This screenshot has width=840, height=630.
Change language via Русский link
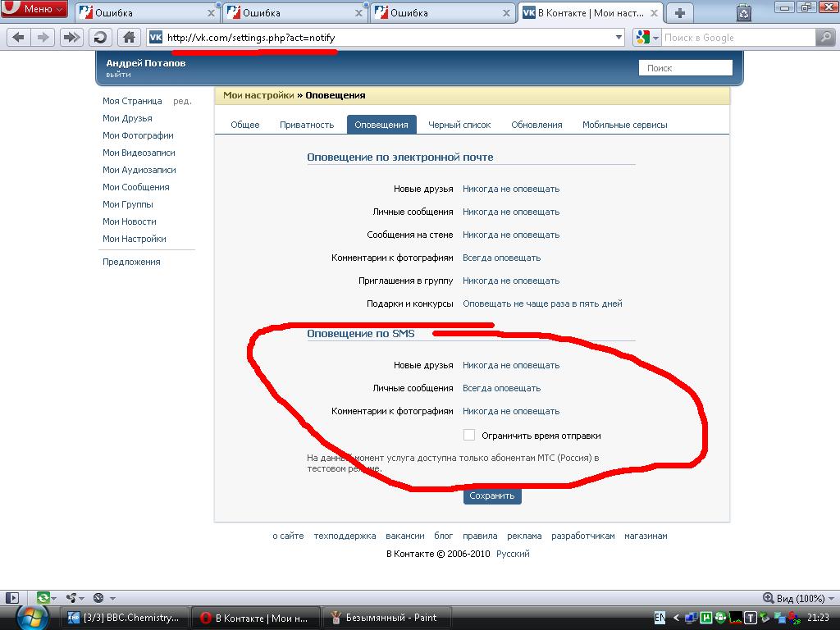coord(513,554)
